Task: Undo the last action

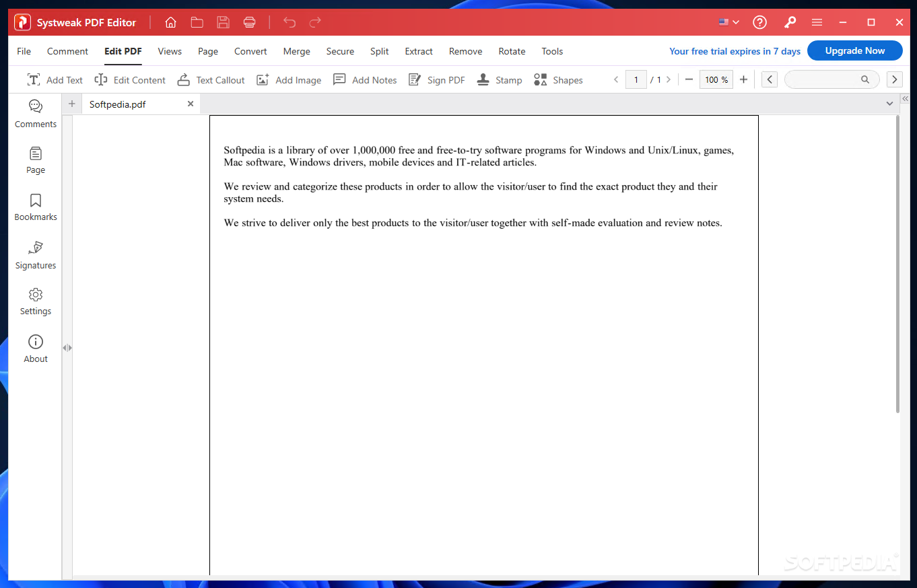Action: [x=290, y=22]
